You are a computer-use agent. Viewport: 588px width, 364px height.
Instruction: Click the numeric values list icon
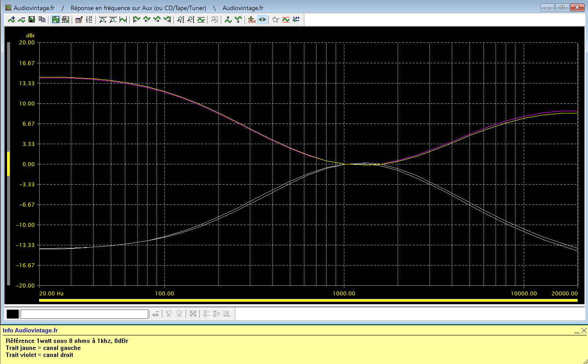[x=89, y=19]
